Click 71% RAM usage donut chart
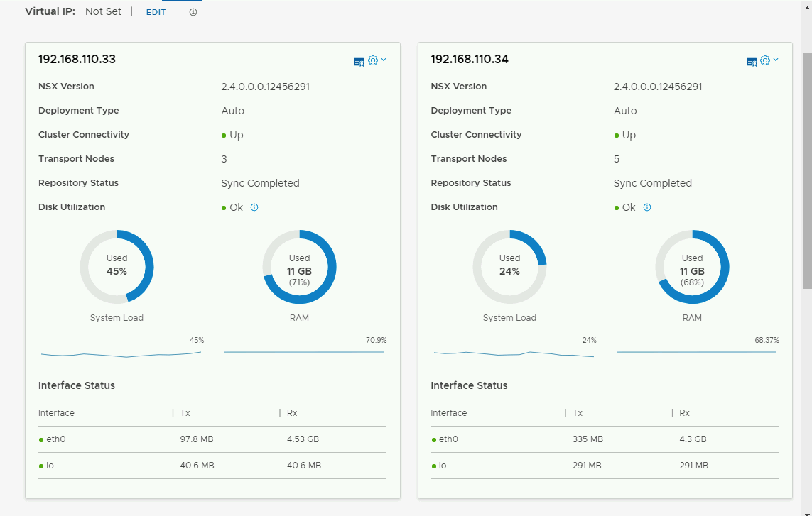Screen dimensions: 812x516 pos(299,267)
